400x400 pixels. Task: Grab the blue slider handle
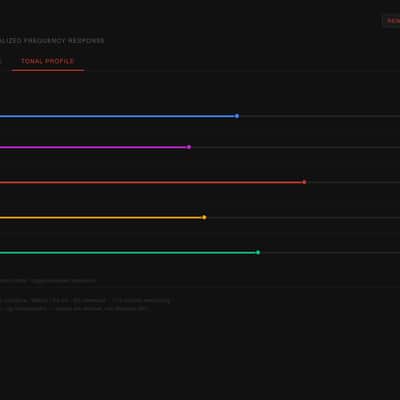[x=237, y=116]
